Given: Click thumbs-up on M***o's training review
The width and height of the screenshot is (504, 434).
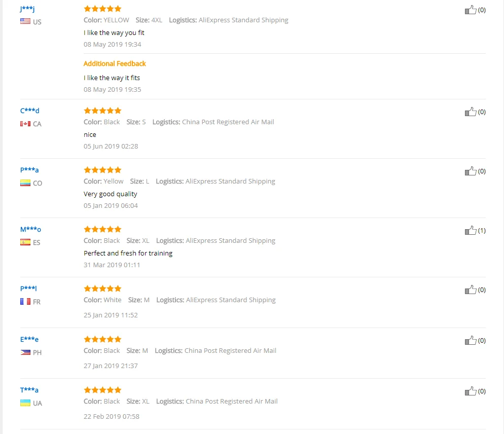Looking at the screenshot, I should 470,231.
